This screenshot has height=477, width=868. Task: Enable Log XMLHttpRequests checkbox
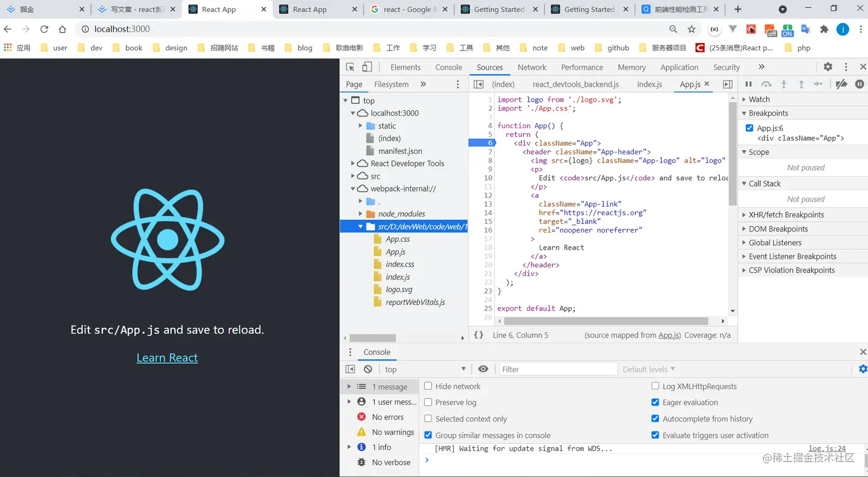point(655,386)
